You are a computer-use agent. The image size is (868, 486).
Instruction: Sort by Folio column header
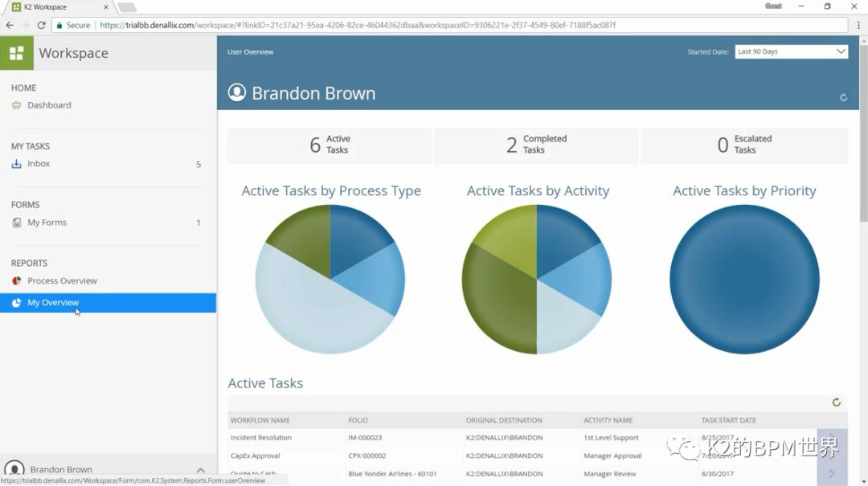click(x=358, y=421)
